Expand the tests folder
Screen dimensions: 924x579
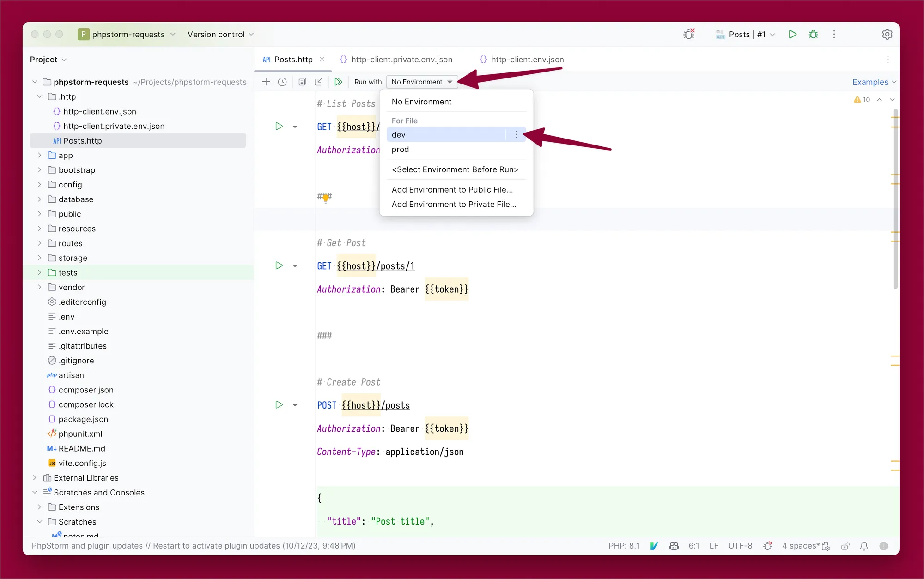click(x=39, y=272)
